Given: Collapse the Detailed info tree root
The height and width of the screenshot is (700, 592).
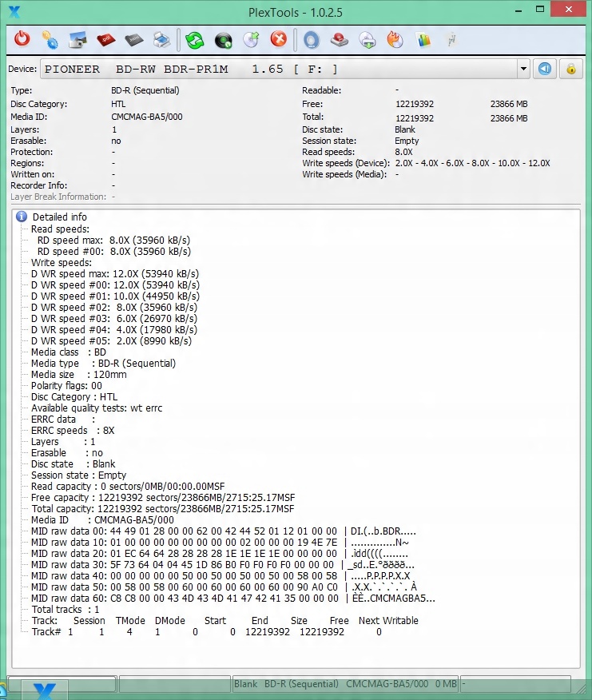Looking at the screenshot, I should (x=22, y=217).
